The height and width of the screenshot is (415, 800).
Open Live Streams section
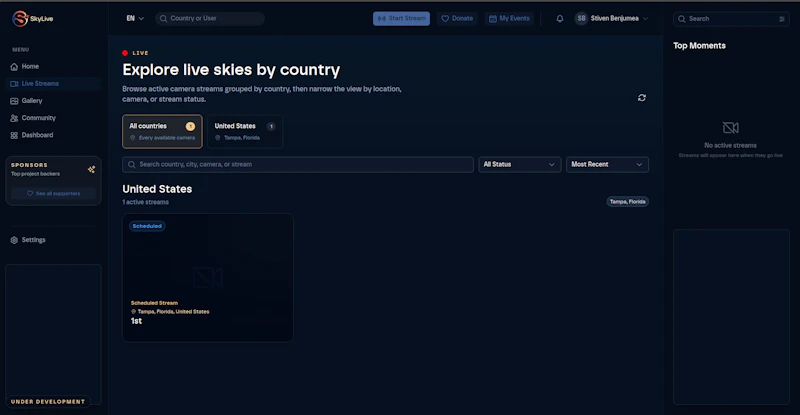point(53,84)
